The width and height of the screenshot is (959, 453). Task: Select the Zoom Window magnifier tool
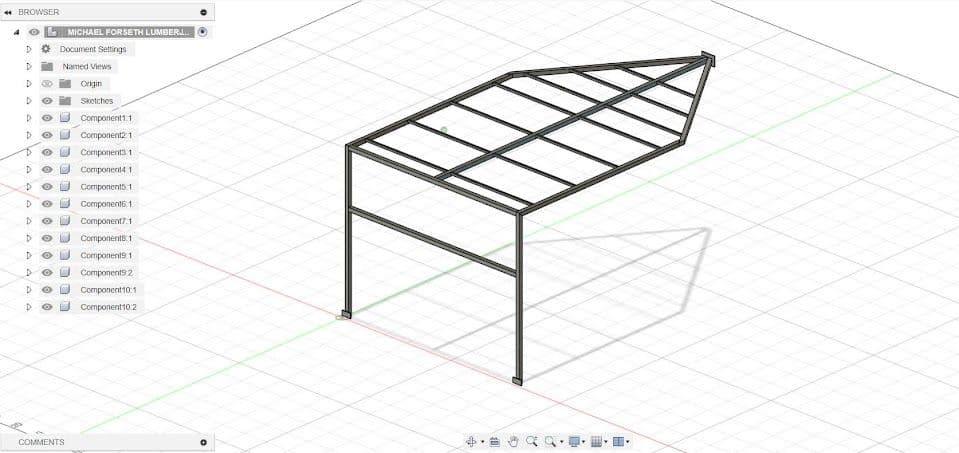tap(531, 441)
